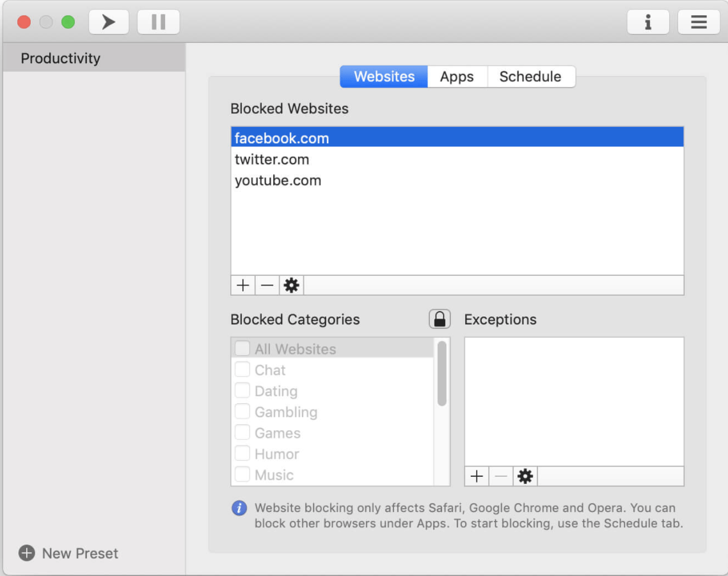Remove selected blocked website with minus
The height and width of the screenshot is (576, 728).
(x=267, y=285)
